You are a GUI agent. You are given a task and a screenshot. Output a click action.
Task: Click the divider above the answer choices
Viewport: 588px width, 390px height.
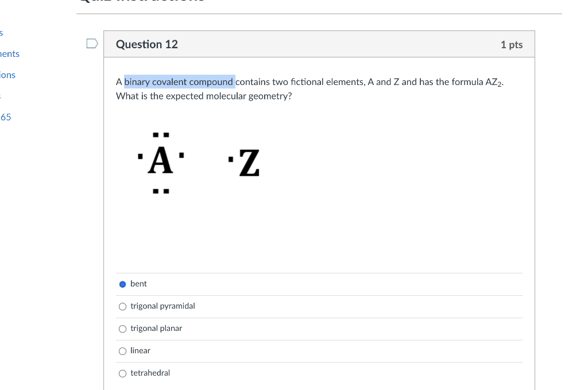point(319,272)
